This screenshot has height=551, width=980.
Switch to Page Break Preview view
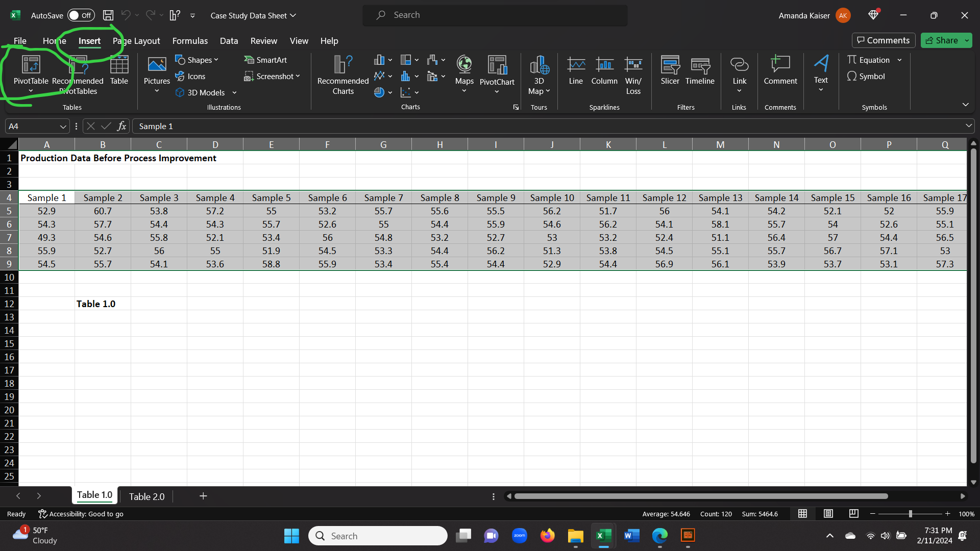pos(853,513)
